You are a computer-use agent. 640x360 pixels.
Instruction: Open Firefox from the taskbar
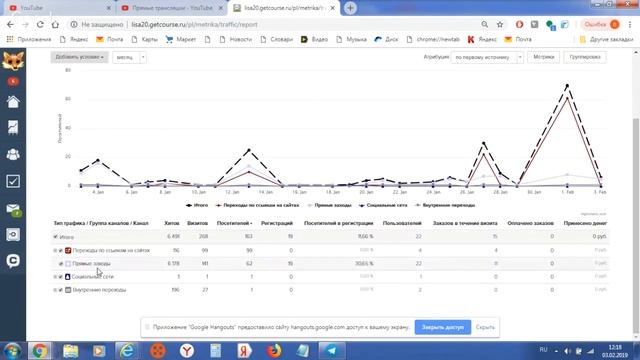click(x=274, y=351)
